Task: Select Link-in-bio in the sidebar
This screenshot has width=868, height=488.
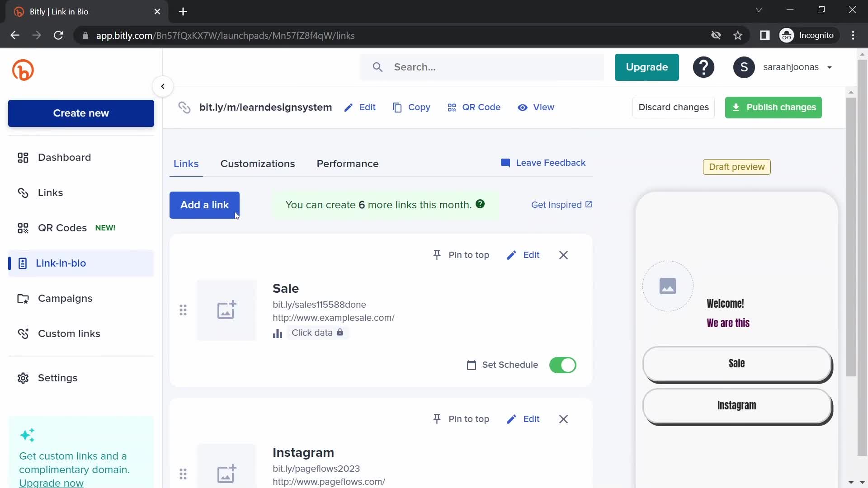Action: pyautogui.click(x=81, y=263)
